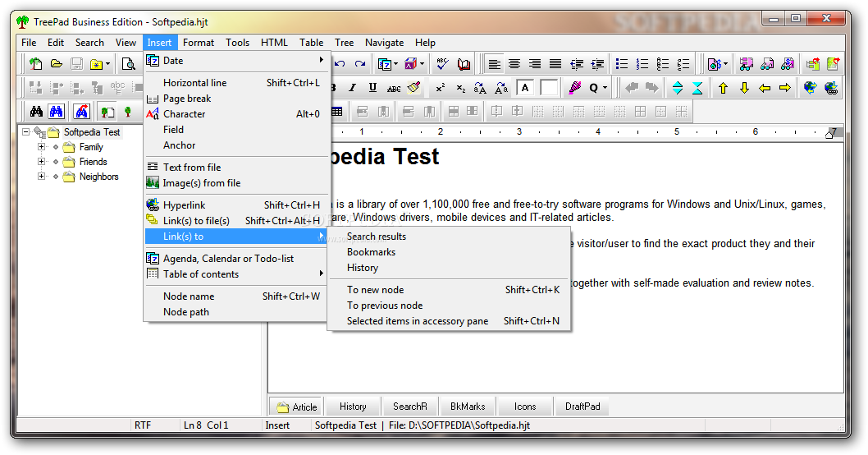Image resolution: width=868 pixels, height=455 pixels.
Task: Toggle justified text alignment
Action: (x=555, y=64)
